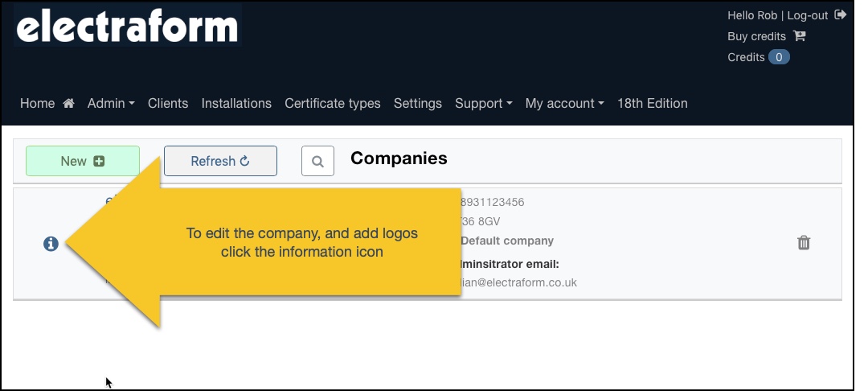Viewport: 868px width, 391px height.
Task: Open the Clients page
Action: pos(168,104)
